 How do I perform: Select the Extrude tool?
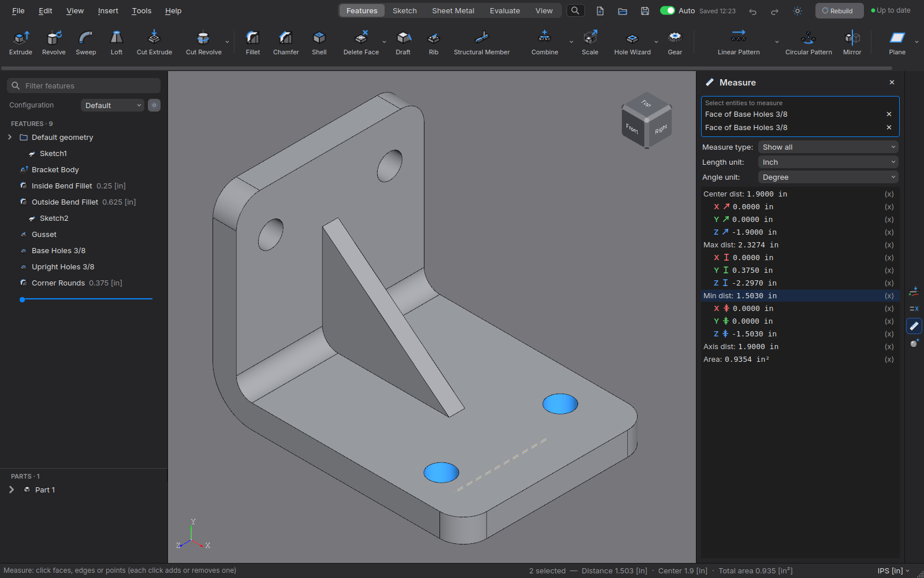[x=21, y=43]
